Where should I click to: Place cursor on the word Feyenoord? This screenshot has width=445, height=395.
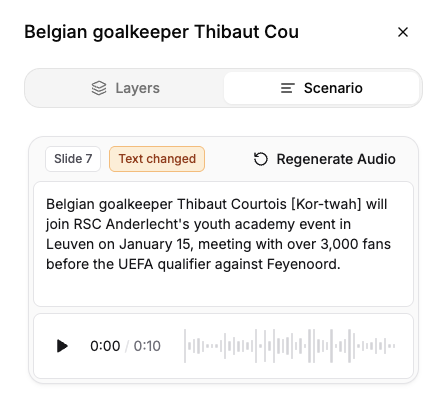(303, 264)
